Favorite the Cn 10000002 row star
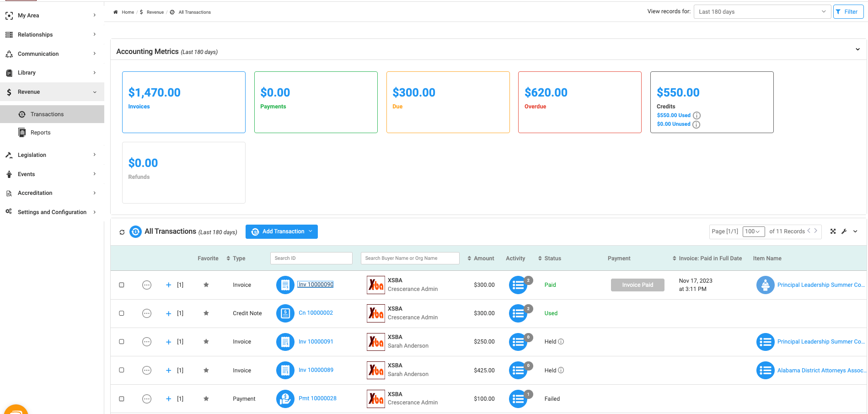Screen dimensions: 868x414 206,313
